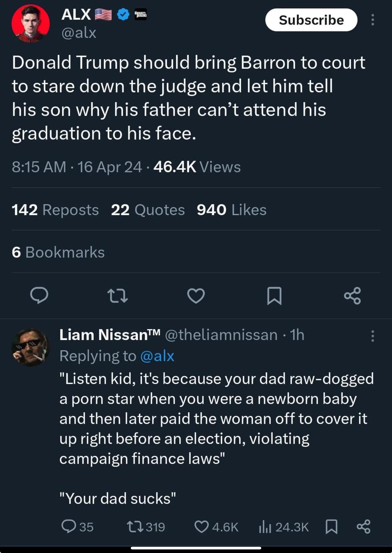Open the reply thread with 35 comments
Screen dimensions: 392x553
click(77, 527)
